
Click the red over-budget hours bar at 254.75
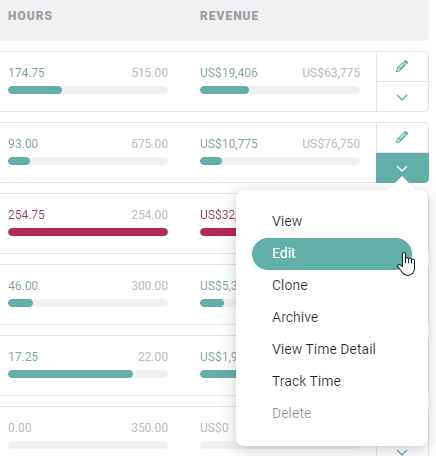tap(88, 232)
